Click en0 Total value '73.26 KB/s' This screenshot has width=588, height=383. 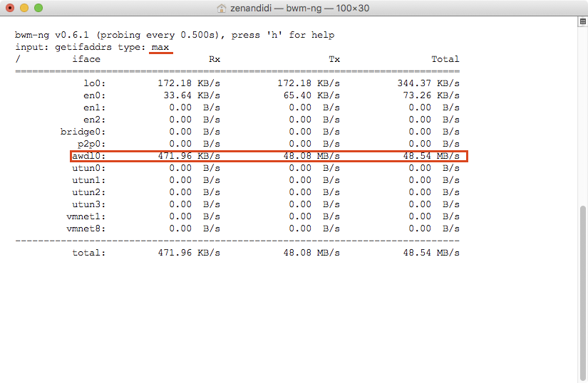(x=431, y=95)
